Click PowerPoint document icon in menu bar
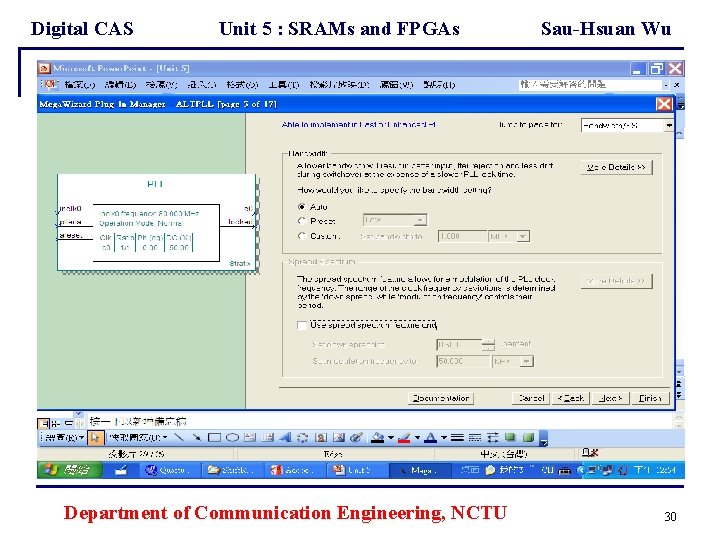This screenshot has width=720, height=540. coord(51,84)
